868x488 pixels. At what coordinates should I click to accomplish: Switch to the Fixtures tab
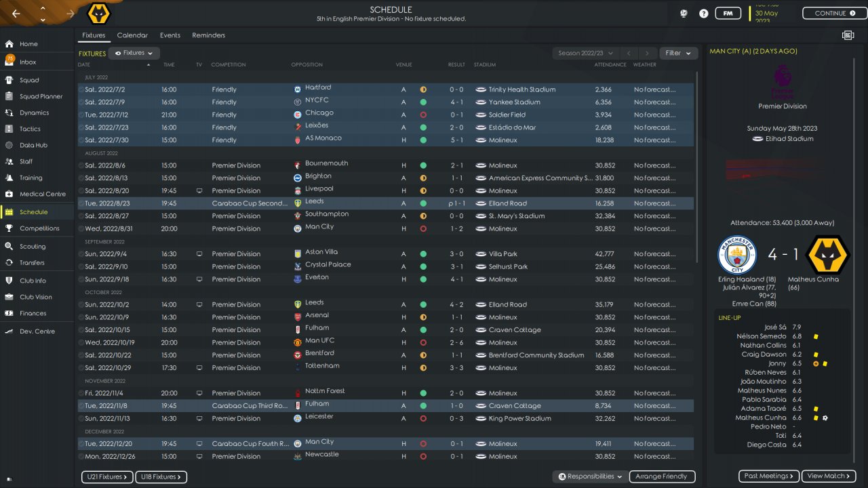point(94,35)
